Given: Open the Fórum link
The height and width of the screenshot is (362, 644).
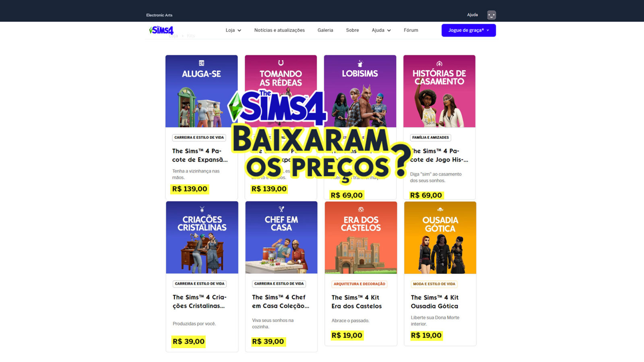Looking at the screenshot, I should [411, 30].
